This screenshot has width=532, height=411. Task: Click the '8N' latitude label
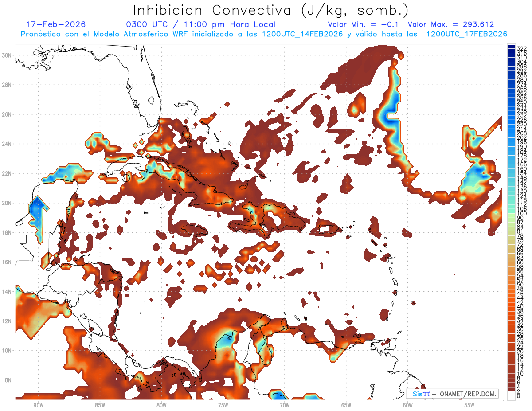8,380
